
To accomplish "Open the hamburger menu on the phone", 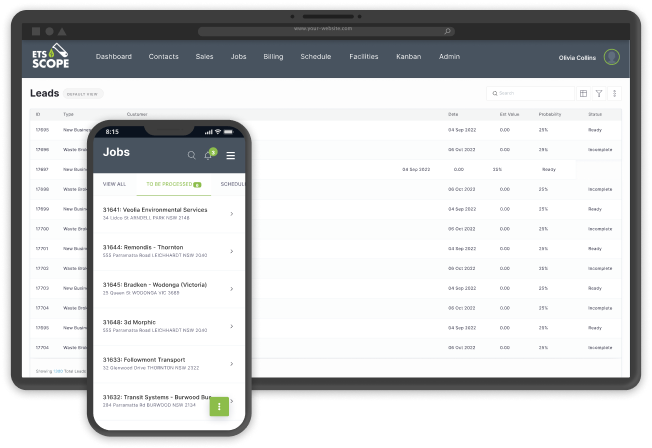I will click(231, 156).
